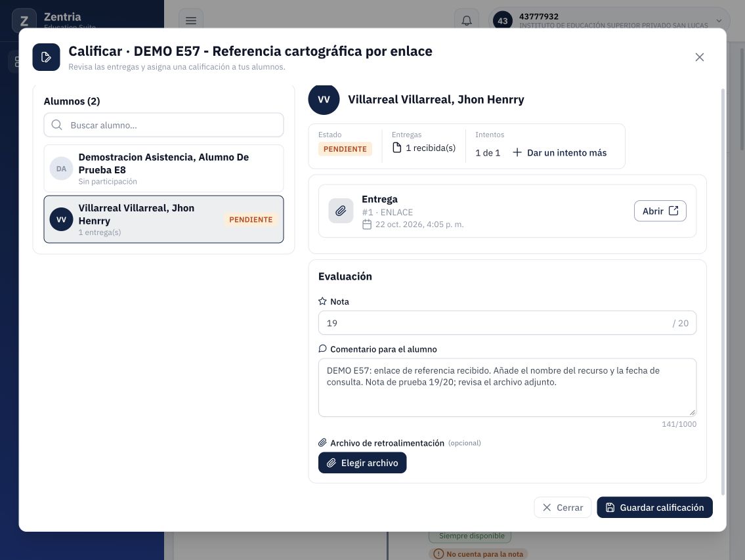
Task: Click the grading pencil icon in dialog header
Action: (46, 57)
